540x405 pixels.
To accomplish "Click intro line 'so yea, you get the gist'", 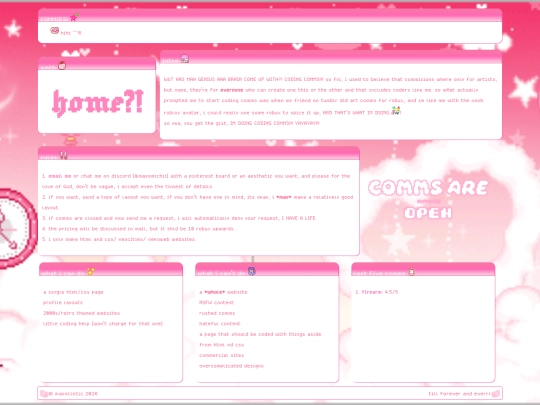I will [242, 123].
